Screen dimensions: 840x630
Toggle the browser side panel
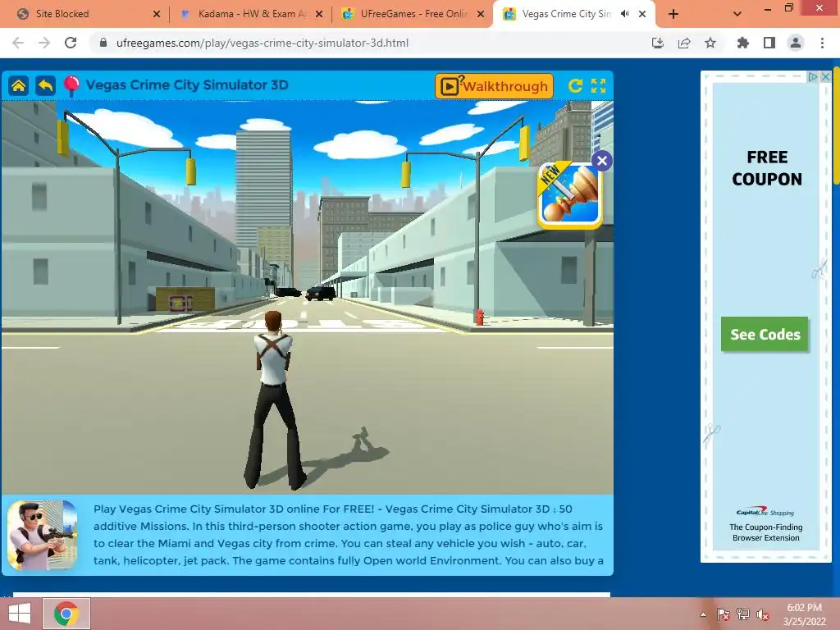click(x=769, y=43)
